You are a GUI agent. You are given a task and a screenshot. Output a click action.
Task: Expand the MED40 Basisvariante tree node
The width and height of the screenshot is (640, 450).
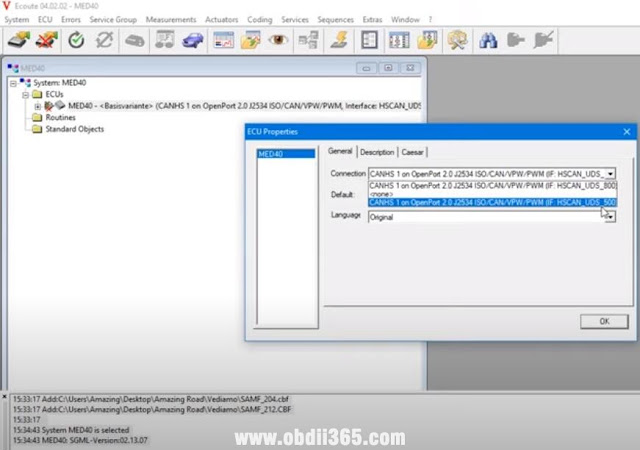38,107
